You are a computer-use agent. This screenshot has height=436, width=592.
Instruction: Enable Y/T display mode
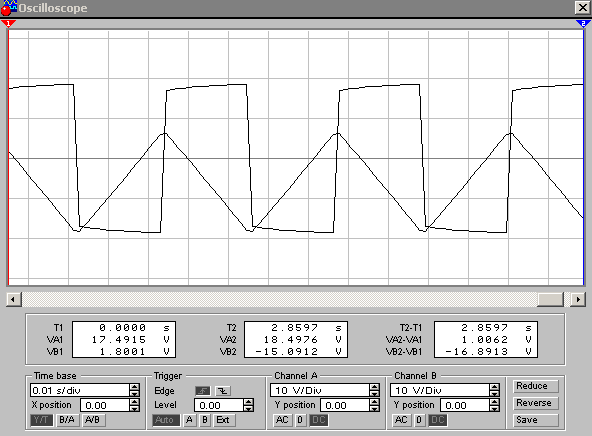pos(42,420)
